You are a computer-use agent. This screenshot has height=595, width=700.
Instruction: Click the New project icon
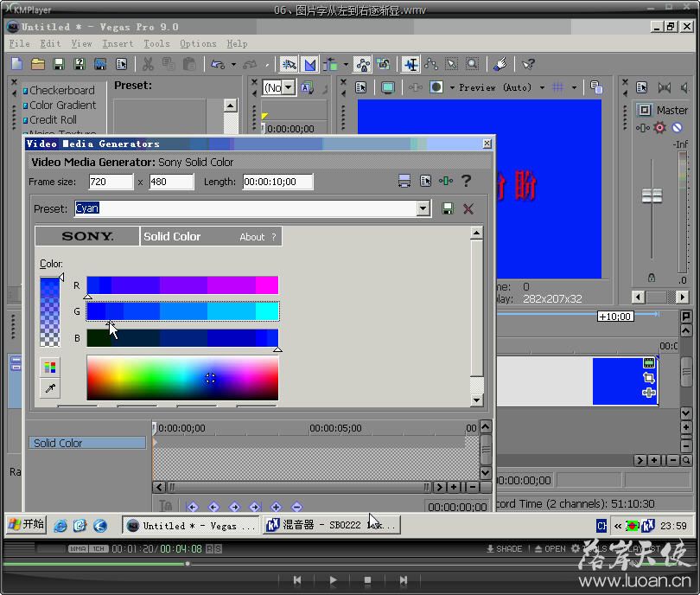pyautogui.click(x=17, y=64)
